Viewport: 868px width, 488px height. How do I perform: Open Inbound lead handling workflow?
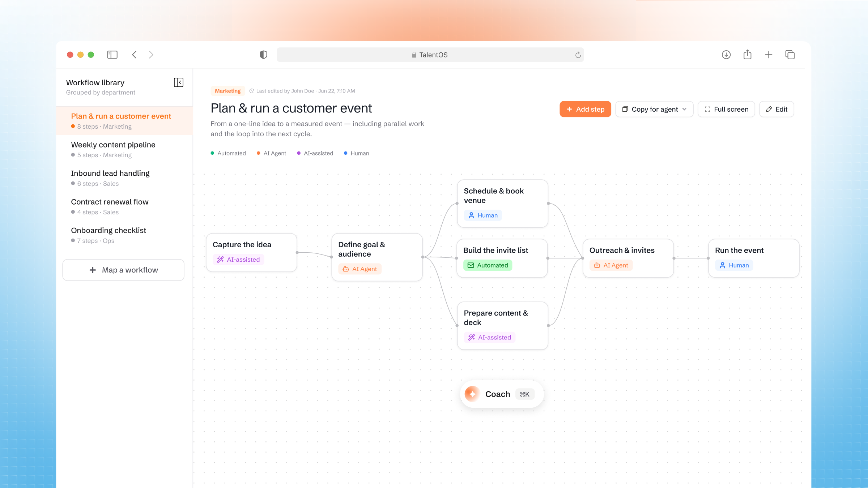coord(124,178)
